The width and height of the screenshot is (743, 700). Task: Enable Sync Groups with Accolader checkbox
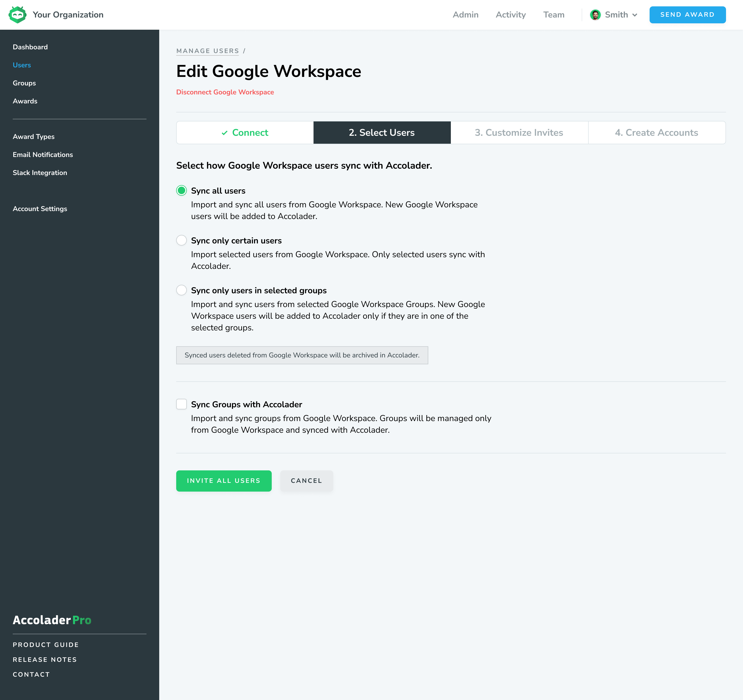point(181,404)
